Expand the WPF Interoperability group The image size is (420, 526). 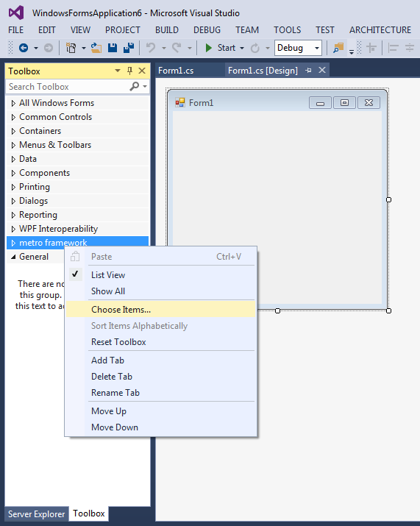pyautogui.click(x=13, y=229)
